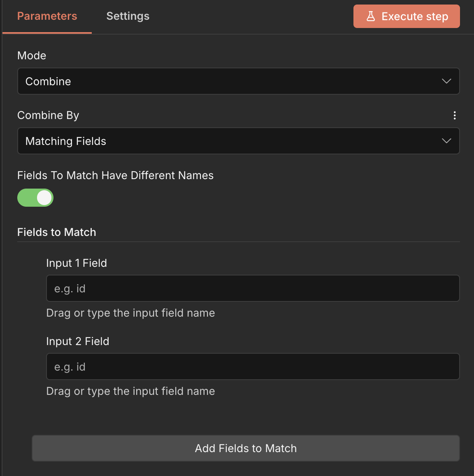
Task: Click the Input 2 Field label
Action: 78,341
